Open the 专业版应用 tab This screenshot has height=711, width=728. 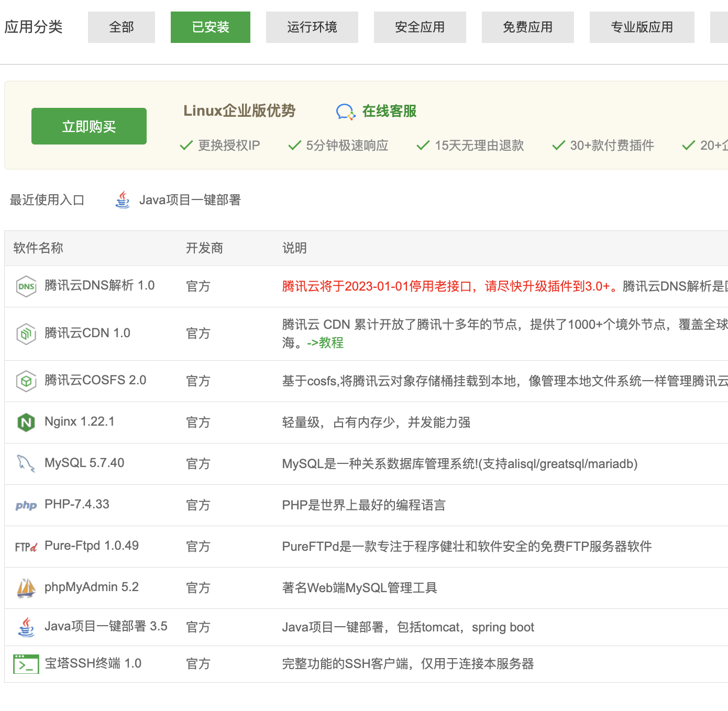click(x=642, y=27)
